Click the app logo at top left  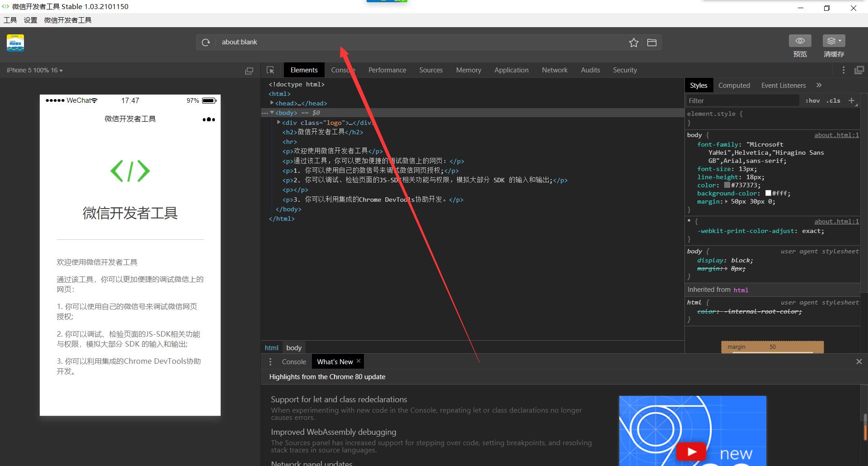pos(15,43)
